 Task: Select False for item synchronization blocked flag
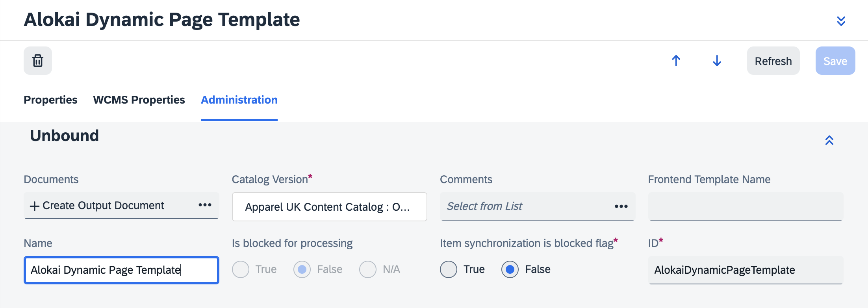pos(510,270)
